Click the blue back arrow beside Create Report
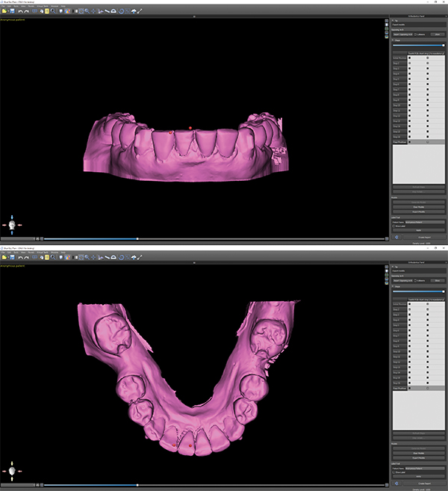 (x=396, y=237)
